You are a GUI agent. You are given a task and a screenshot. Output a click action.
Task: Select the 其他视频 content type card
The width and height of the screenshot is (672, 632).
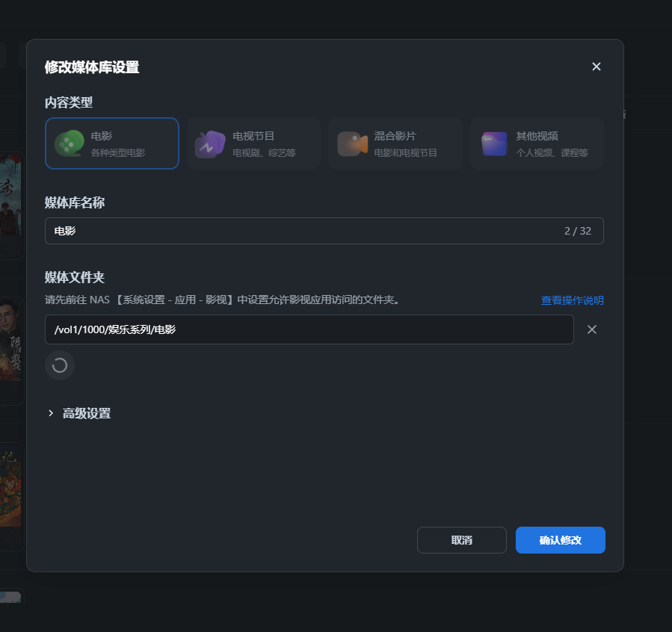click(x=536, y=143)
